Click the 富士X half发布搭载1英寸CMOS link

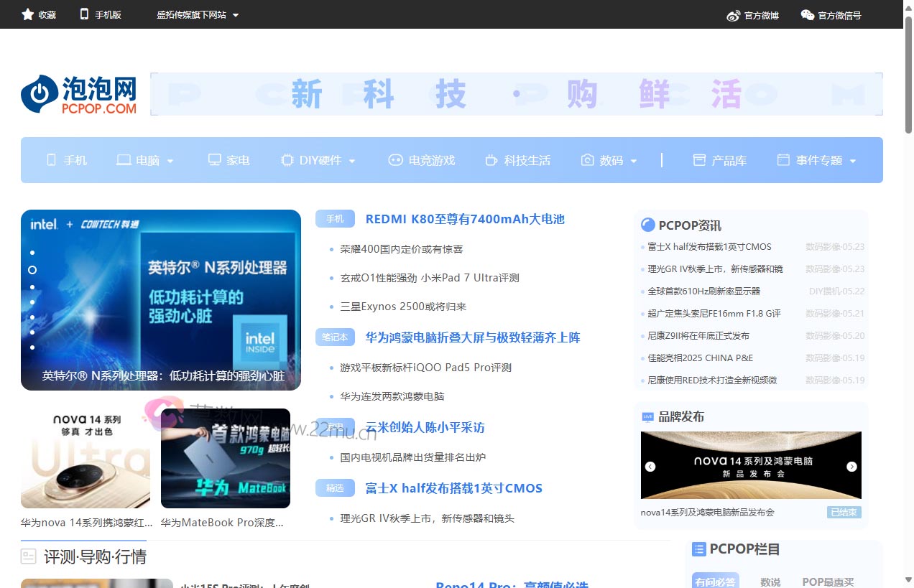click(453, 488)
